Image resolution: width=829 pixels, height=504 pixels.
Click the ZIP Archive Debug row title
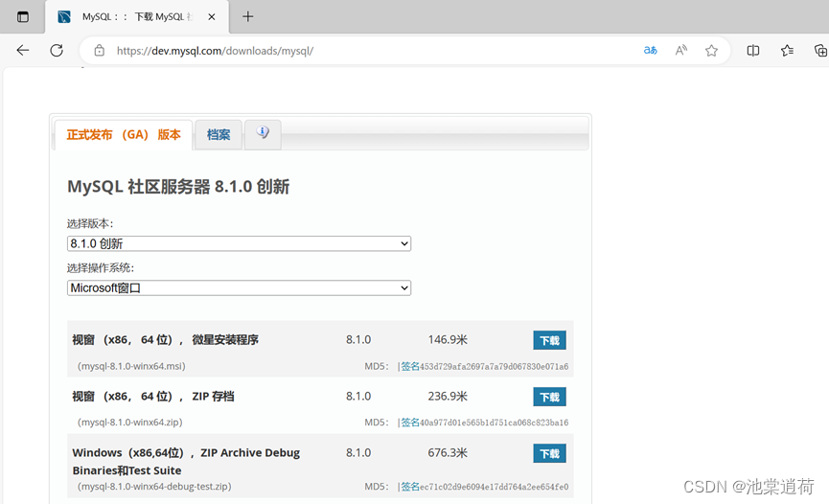point(186,462)
